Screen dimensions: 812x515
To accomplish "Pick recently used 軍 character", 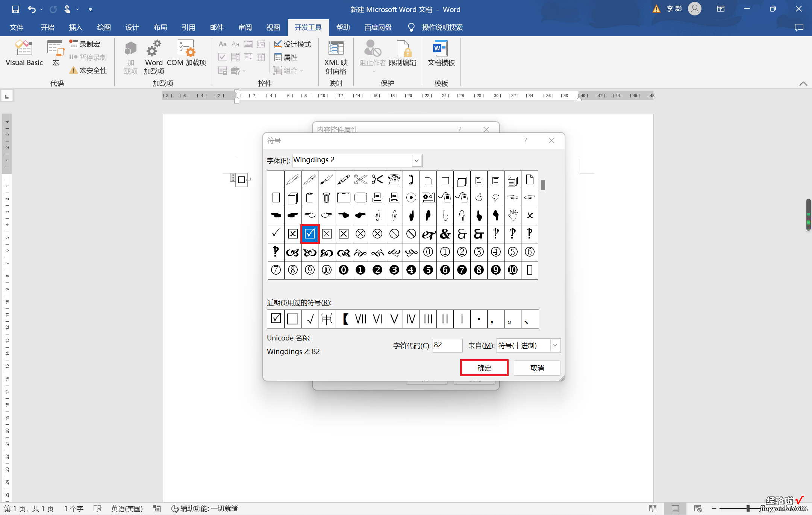I will pos(327,319).
